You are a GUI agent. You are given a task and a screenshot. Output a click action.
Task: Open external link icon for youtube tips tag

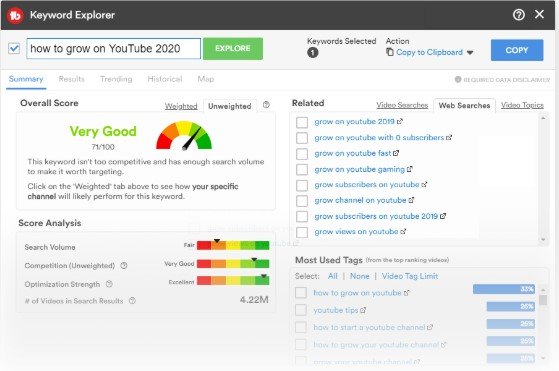click(363, 310)
